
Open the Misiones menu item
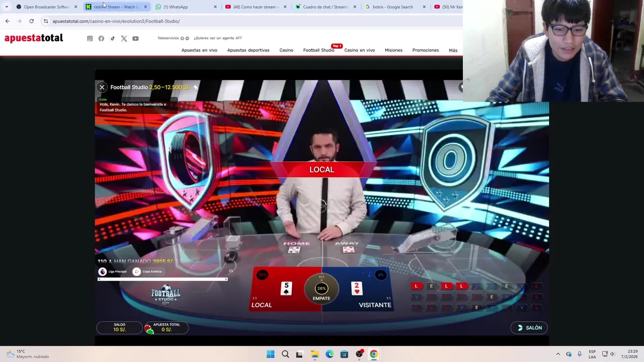393,50
